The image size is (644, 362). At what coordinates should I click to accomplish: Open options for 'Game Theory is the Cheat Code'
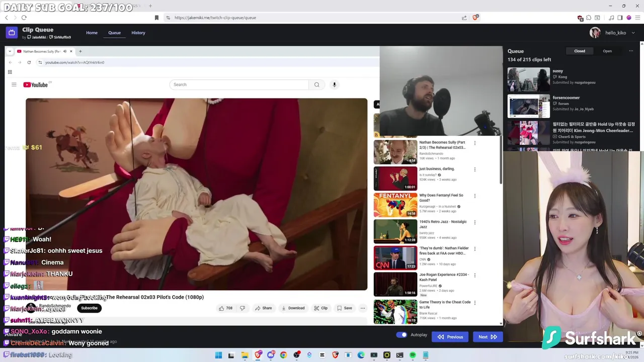pos(474,303)
